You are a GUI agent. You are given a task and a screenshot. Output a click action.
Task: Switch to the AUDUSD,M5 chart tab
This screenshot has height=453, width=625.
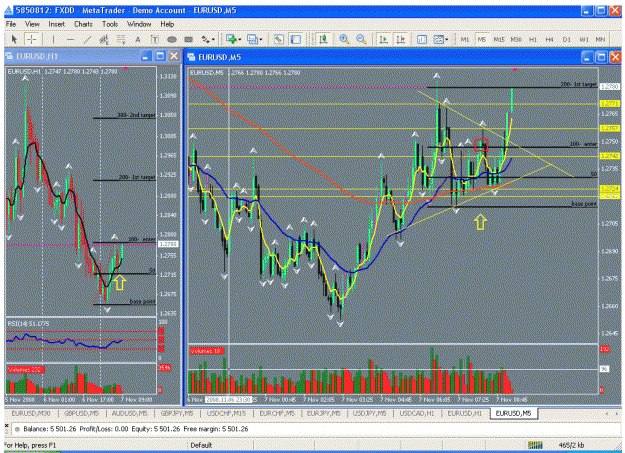tap(130, 414)
